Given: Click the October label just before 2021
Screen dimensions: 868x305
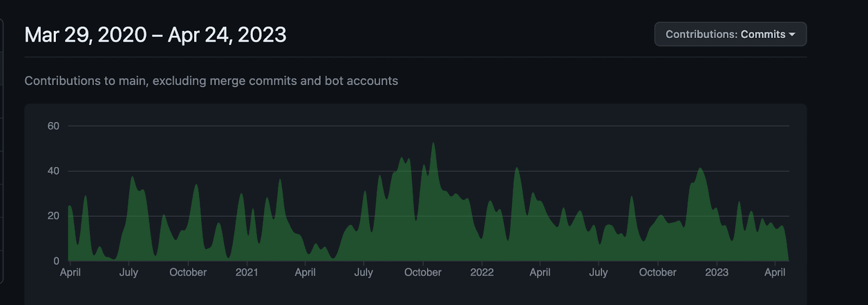Looking at the screenshot, I should 188,272.
